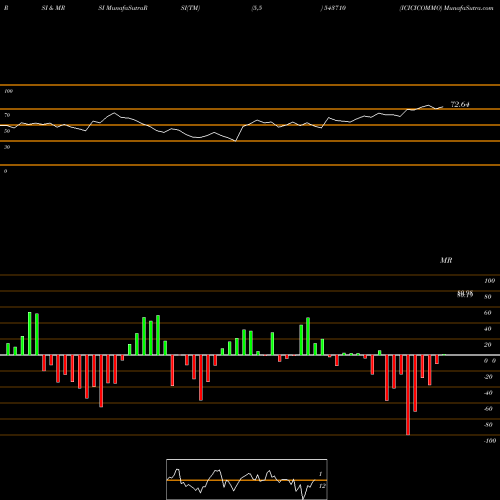Click the (ICICICOMMO) MunafaSutra.com header text
Viewport: 500px width, 500px height.
[x=446, y=8]
